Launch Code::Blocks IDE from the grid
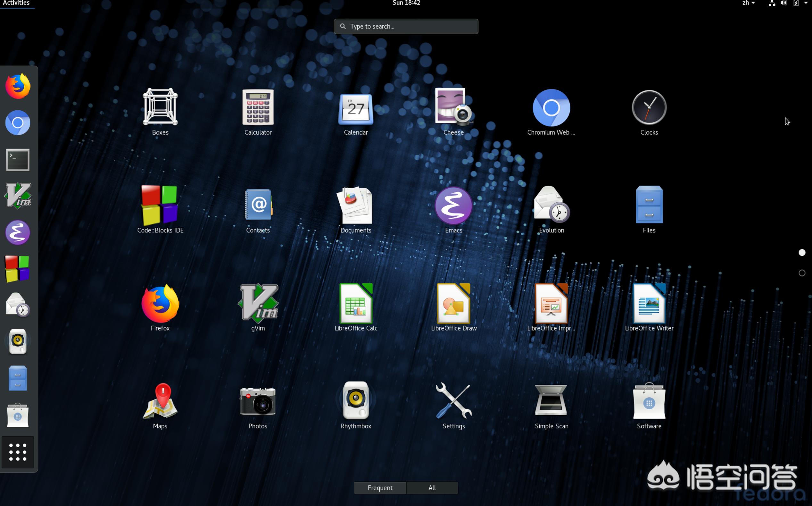Viewport: 812px width, 506px height. point(160,209)
